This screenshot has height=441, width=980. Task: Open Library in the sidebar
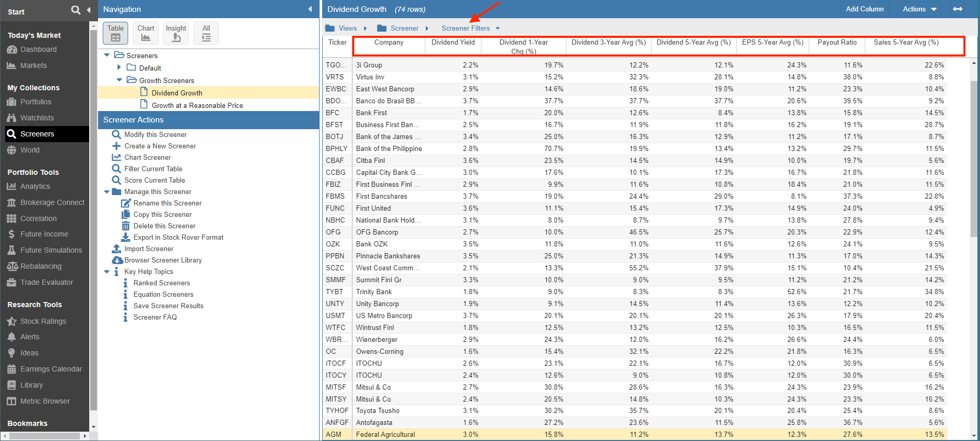tap(31, 385)
